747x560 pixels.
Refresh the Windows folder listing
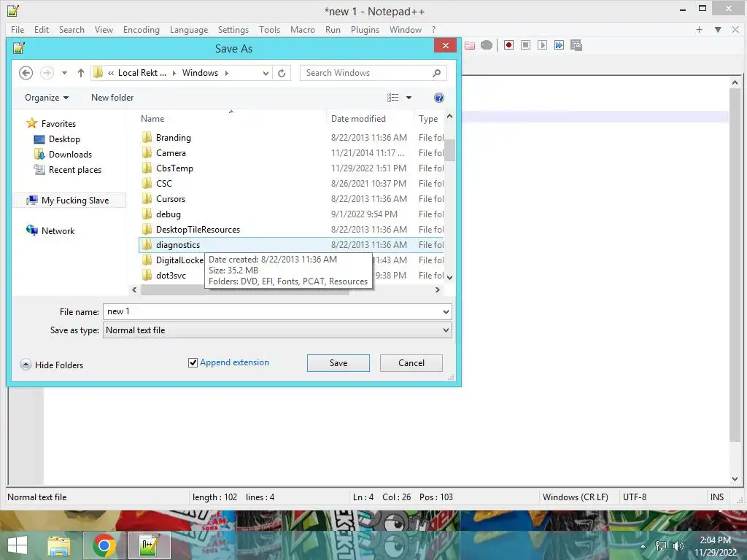pyautogui.click(x=282, y=73)
